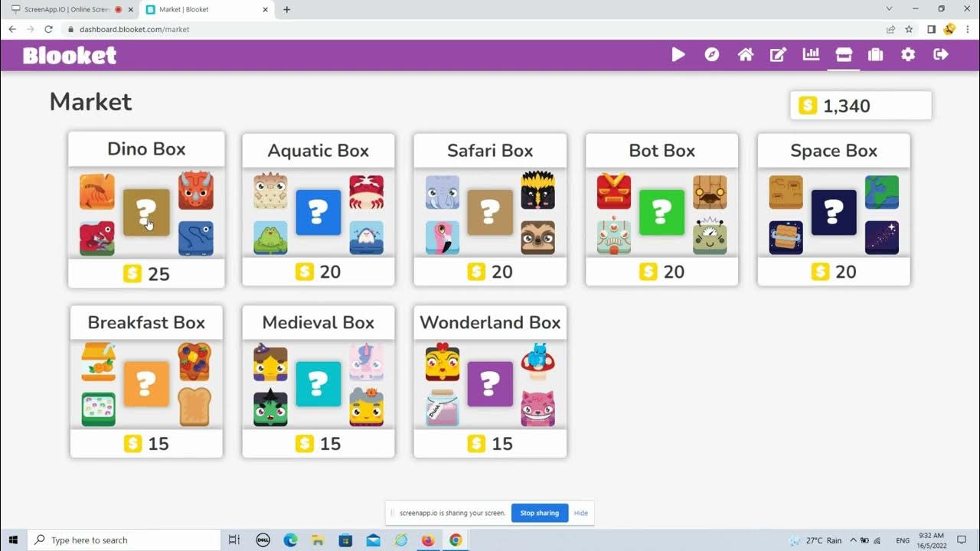Click the Logout arrow icon
The width and height of the screenshot is (980, 551).
coord(941,54)
